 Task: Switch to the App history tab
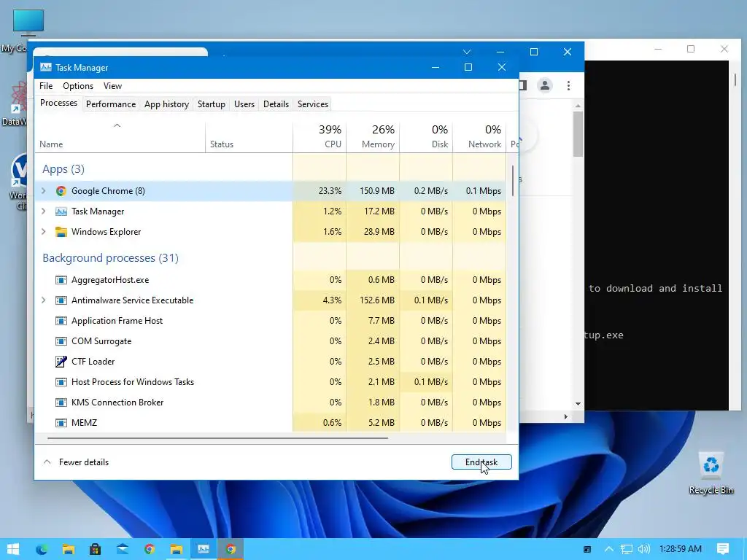click(x=167, y=104)
